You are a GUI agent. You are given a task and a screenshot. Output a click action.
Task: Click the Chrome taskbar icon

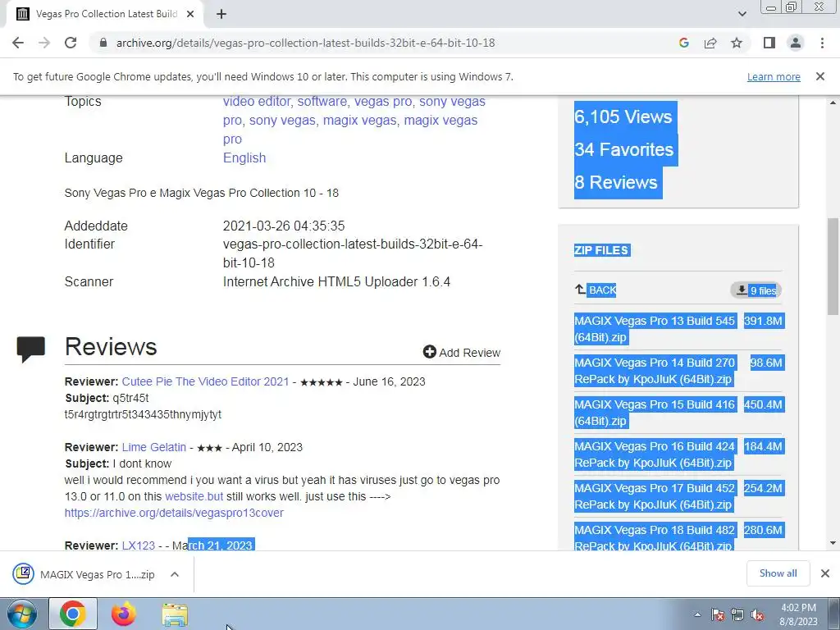point(73,614)
